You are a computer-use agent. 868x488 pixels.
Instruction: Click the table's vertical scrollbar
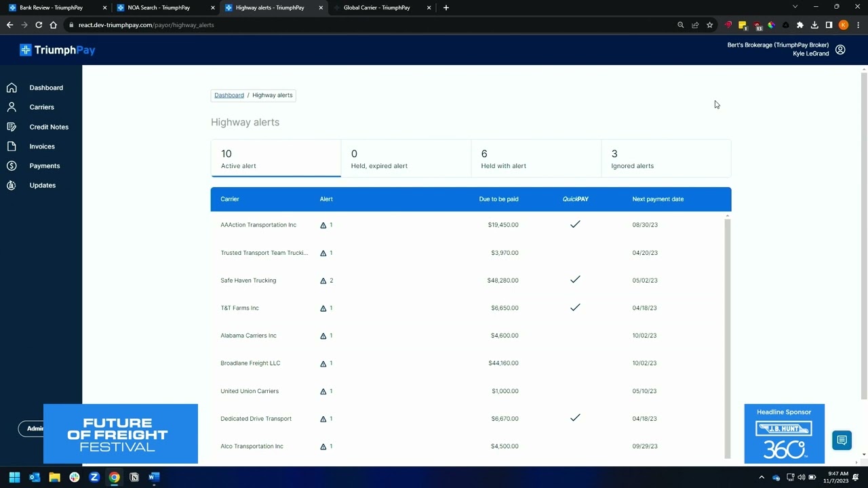tap(728, 339)
